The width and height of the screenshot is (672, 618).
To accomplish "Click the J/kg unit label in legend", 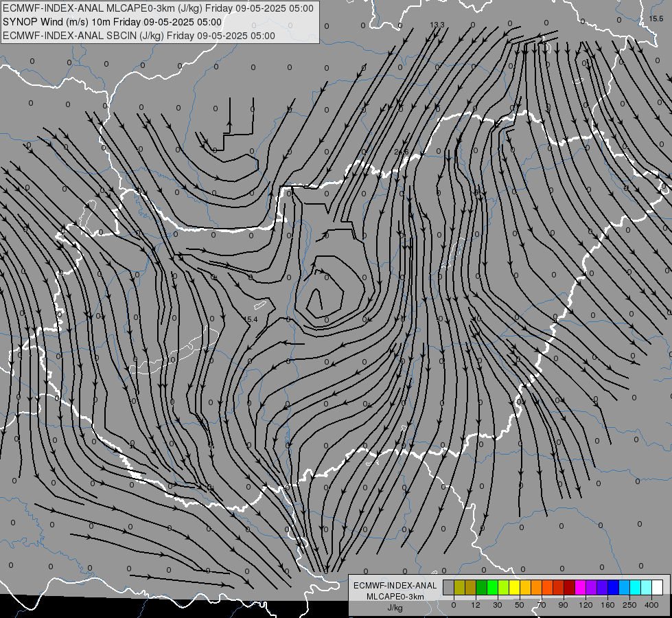I will click(x=395, y=608).
